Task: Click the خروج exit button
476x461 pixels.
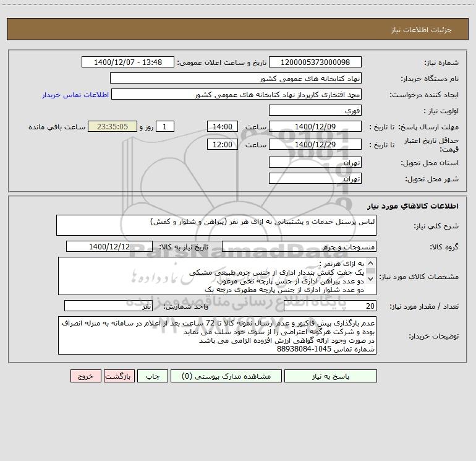Action: coord(85,376)
